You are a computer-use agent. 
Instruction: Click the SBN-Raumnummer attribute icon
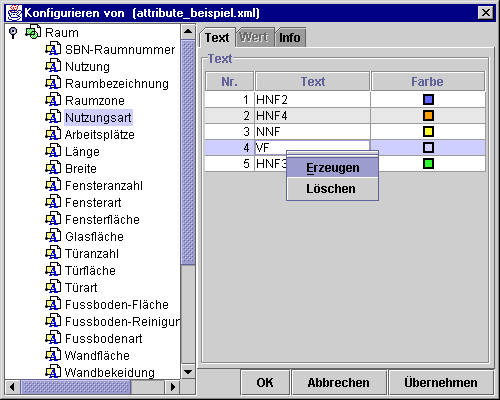53,49
